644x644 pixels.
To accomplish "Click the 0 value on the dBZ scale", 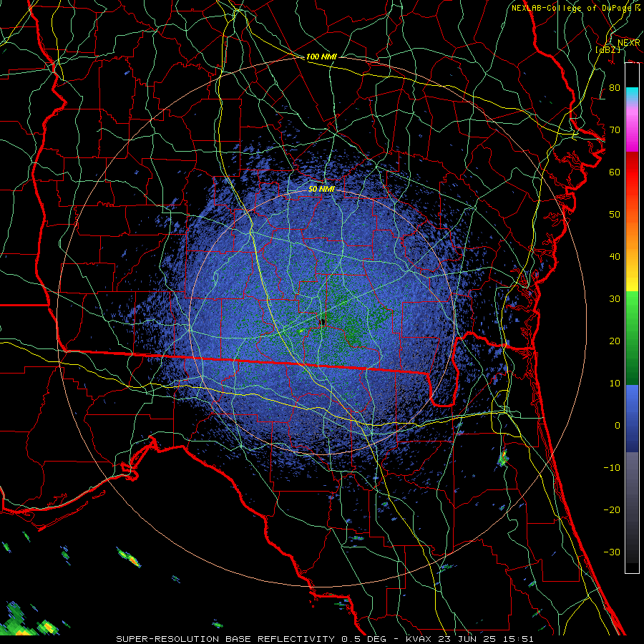I will pos(618,426).
